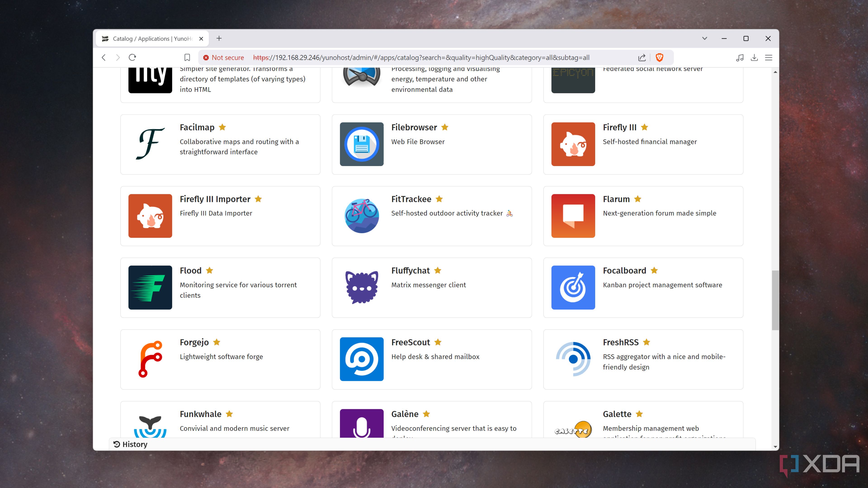This screenshot has width=868, height=488.
Task: Open the Facilmap app title link
Action: [x=197, y=127]
